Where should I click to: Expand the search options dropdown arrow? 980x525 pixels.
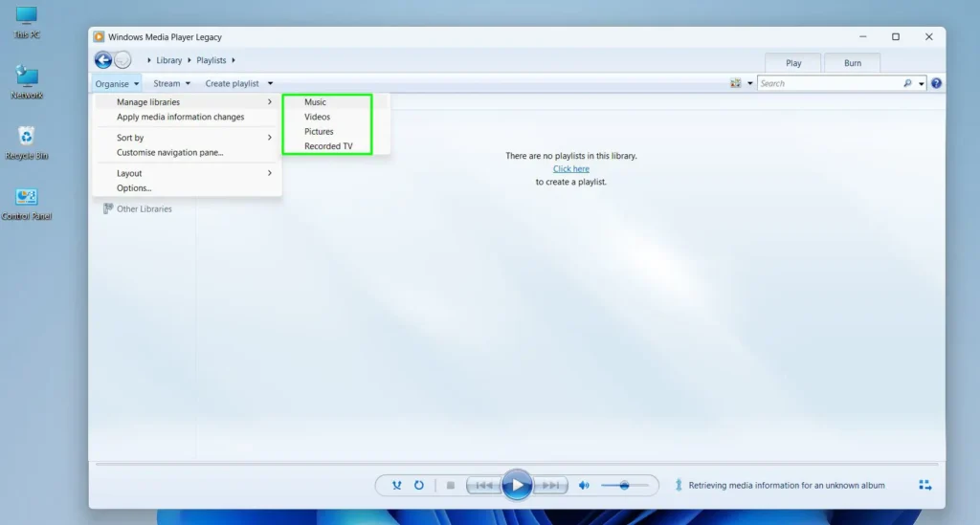pyautogui.click(x=922, y=83)
